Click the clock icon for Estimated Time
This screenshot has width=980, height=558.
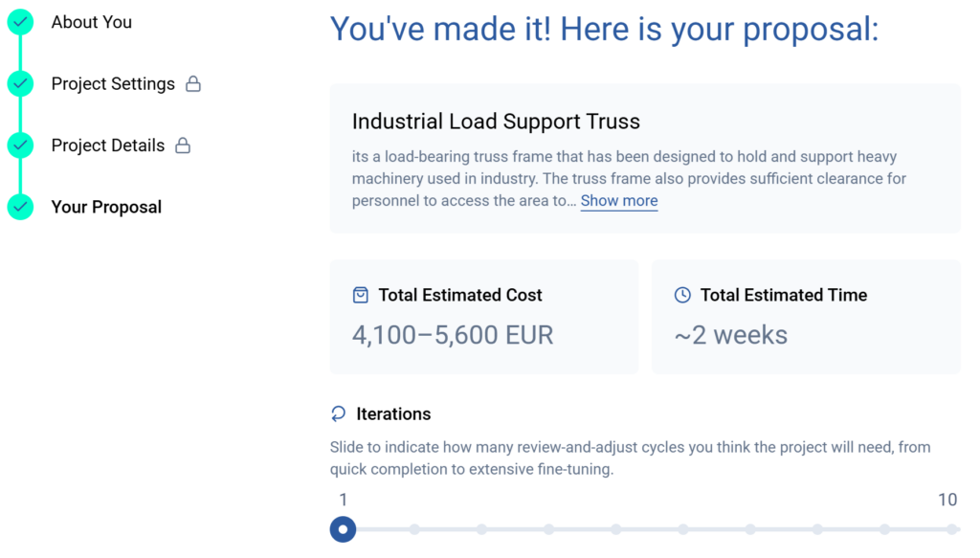[x=682, y=295]
